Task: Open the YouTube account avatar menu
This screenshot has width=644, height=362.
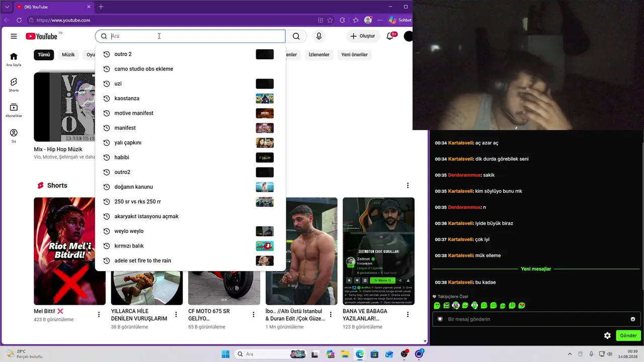Action: [408, 36]
